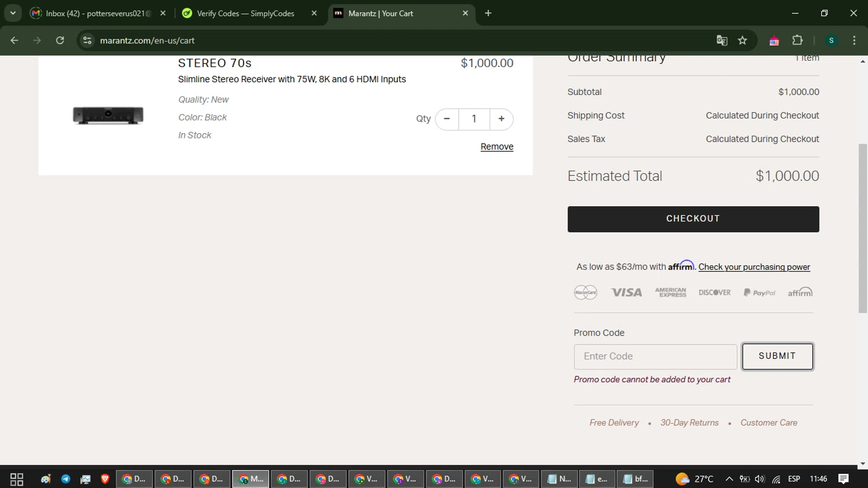This screenshot has width=868, height=488.
Task: Open the tab search dropdown arrow
Action: [13, 13]
